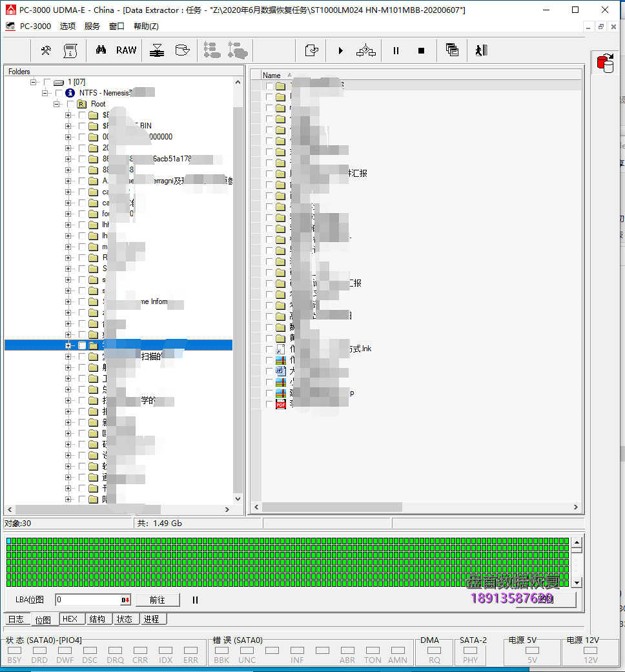Click the exit running-man toolbar icon
This screenshot has height=672, width=625.
482,50
